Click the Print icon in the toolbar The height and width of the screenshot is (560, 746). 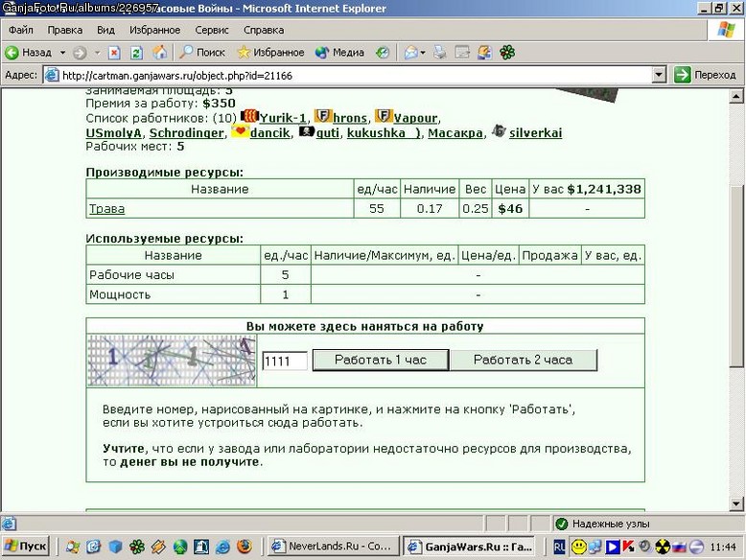coord(439,53)
